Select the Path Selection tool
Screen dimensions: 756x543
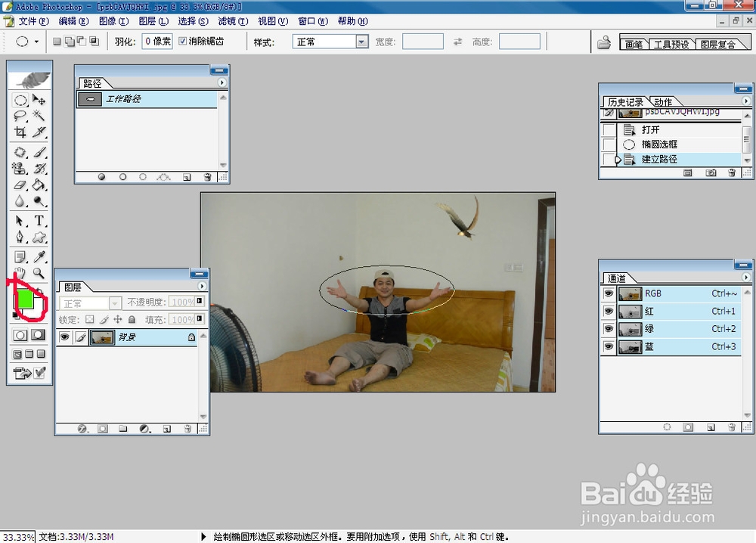click(20, 220)
